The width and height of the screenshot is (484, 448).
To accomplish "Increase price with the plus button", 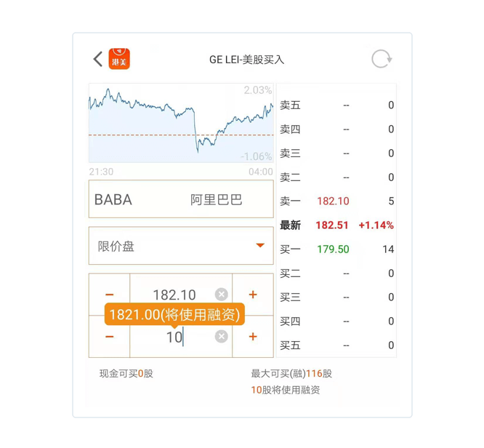I will point(253,295).
